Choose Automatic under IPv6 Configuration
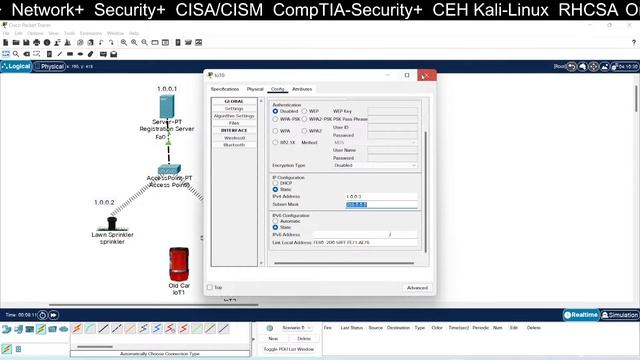Image resolution: width=640 pixels, height=360 pixels. click(275, 221)
